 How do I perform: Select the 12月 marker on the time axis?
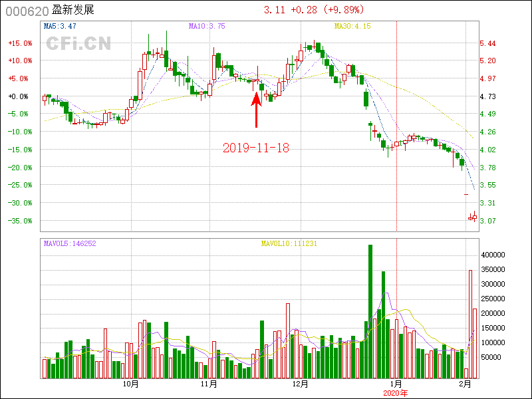click(x=300, y=384)
